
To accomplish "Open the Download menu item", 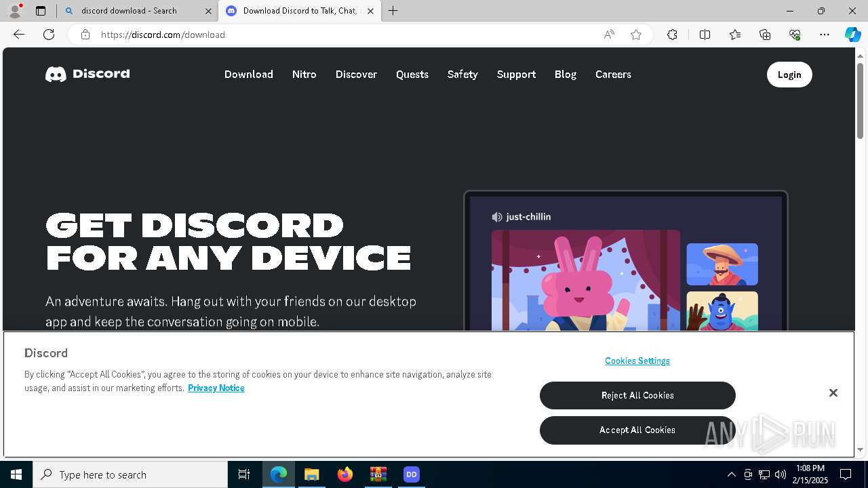I will click(249, 75).
